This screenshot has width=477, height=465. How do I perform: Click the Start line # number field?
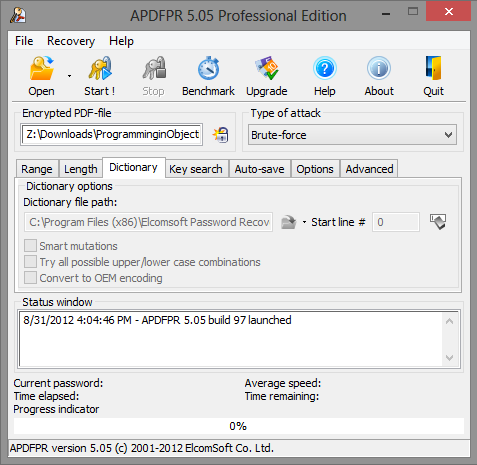[x=396, y=222]
